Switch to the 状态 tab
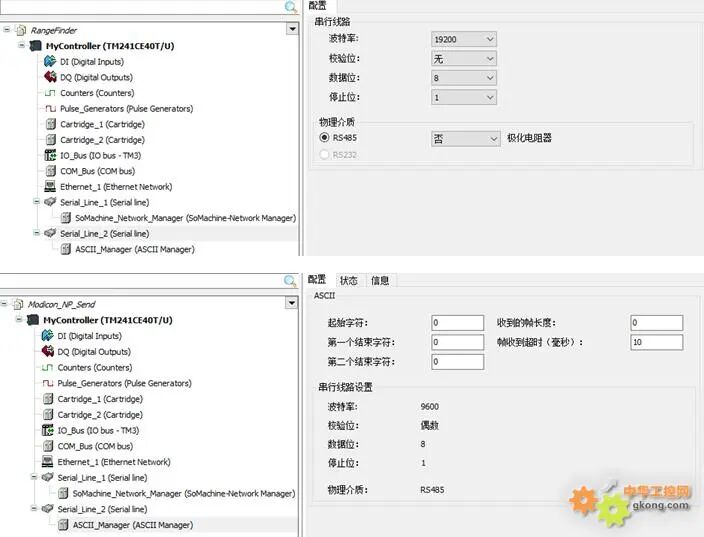The height and width of the screenshot is (537, 704). (349, 280)
